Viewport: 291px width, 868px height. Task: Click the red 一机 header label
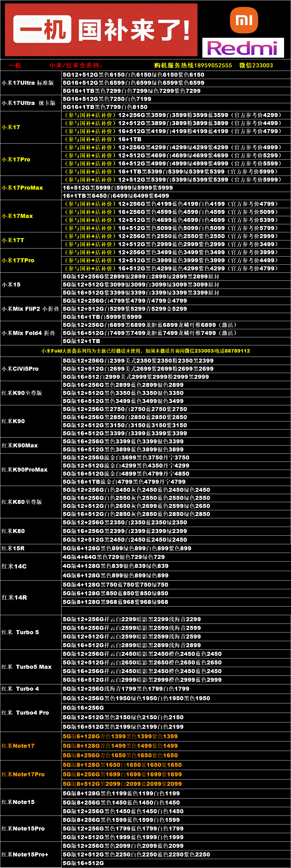tap(14, 65)
